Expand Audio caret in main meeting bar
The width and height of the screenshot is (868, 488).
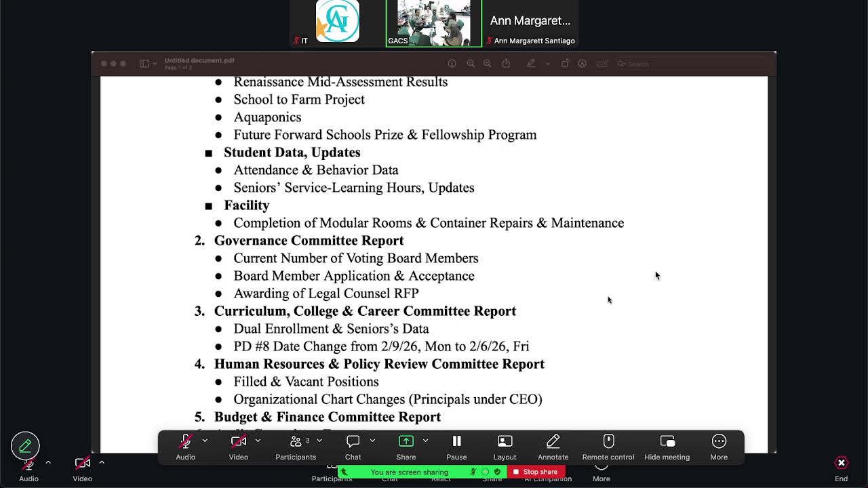tap(48, 463)
